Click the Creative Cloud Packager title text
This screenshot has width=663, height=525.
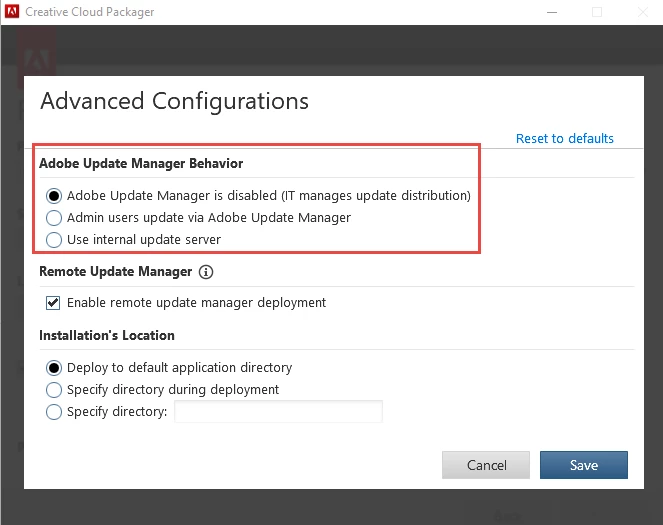[x=90, y=12]
